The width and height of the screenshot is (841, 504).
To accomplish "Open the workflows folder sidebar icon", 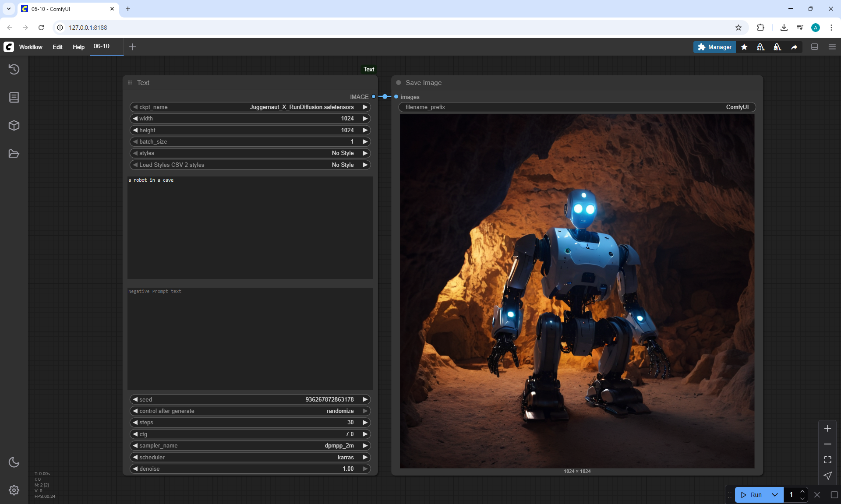I will 14,154.
